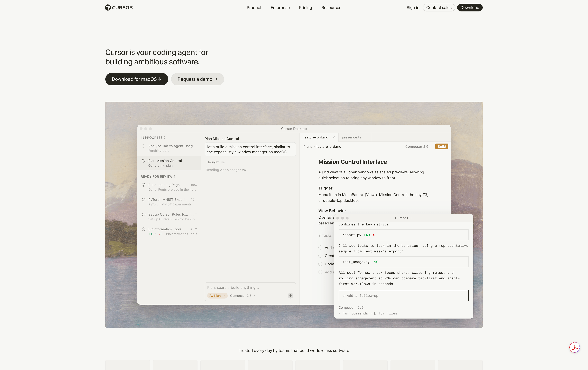Toggle the first task circle starting 'Add'
588x370 pixels.
tap(320, 248)
